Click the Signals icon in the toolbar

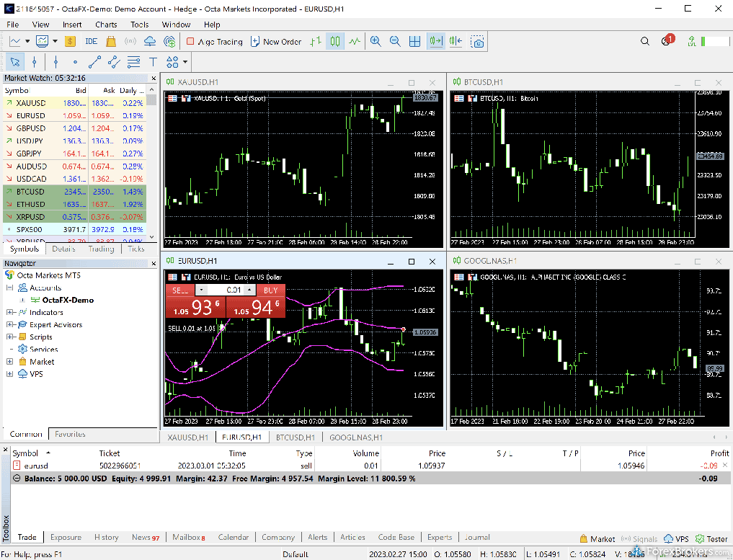pos(130,42)
